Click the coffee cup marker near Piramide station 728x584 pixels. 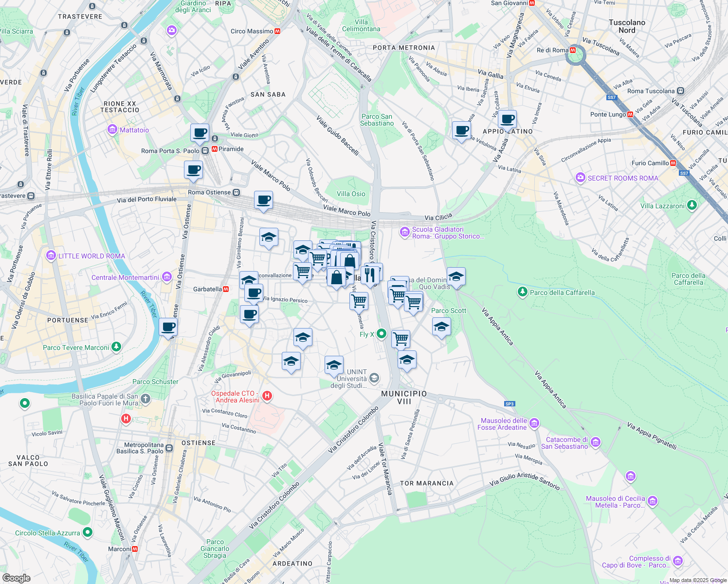pyautogui.click(x=200, y=132)
